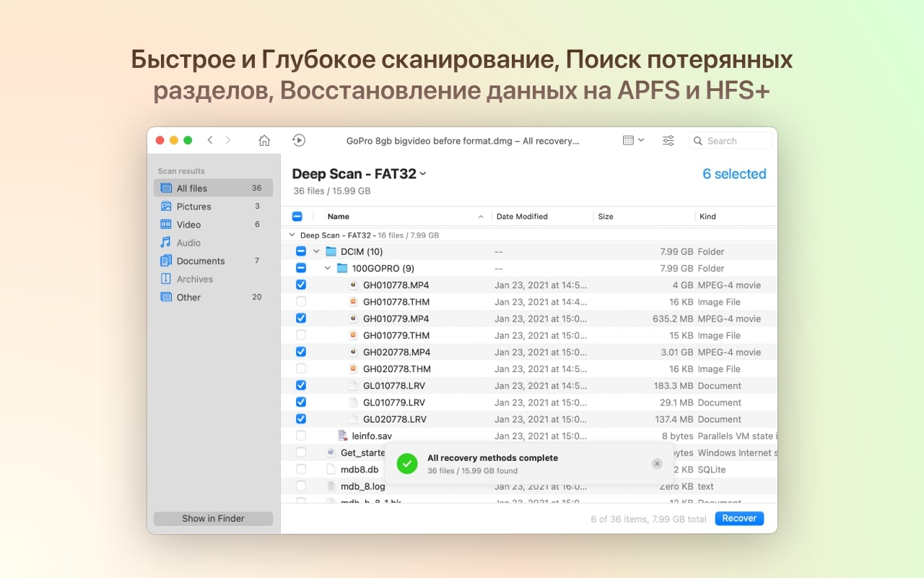The height and width of the screenshot is (578, 924).
Task: Open the Video category in the sidebar
Action: [188, 224]
